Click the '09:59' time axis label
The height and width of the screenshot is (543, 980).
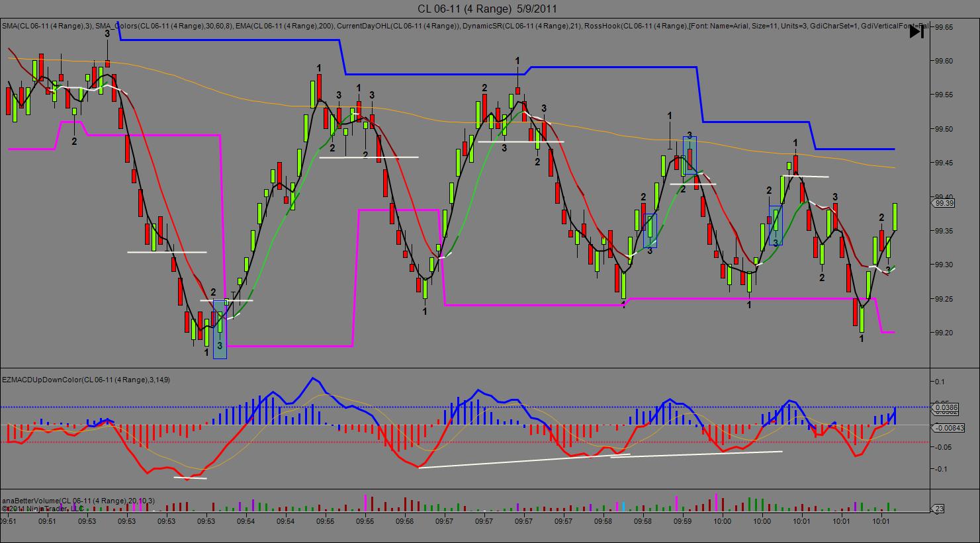click(683, 521)
